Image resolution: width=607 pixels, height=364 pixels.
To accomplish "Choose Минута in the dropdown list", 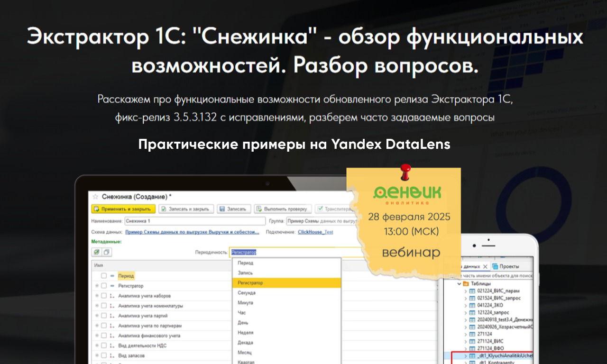I will (x=286, y=302).
